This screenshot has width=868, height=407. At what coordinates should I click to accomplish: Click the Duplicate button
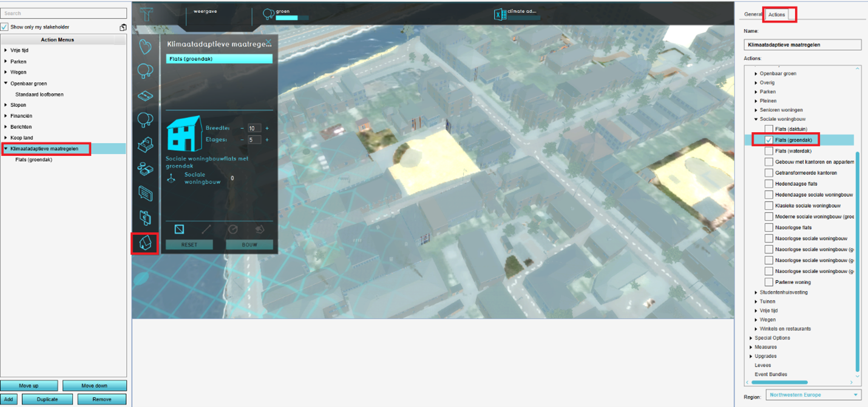[47, 399]
